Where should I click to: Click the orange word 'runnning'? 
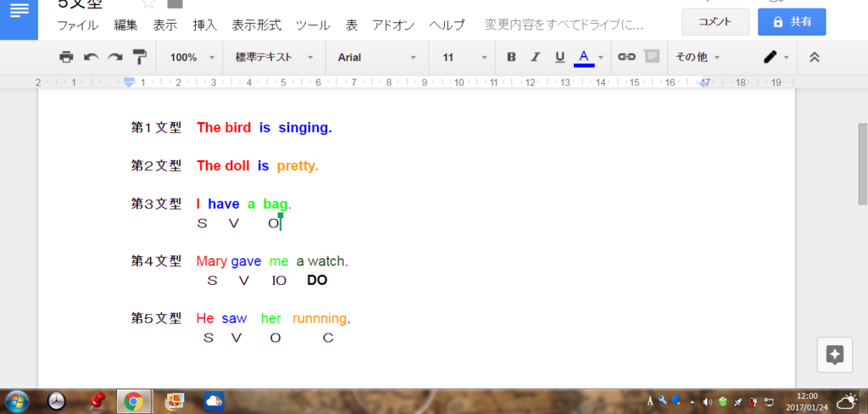(x=320, y=319)
